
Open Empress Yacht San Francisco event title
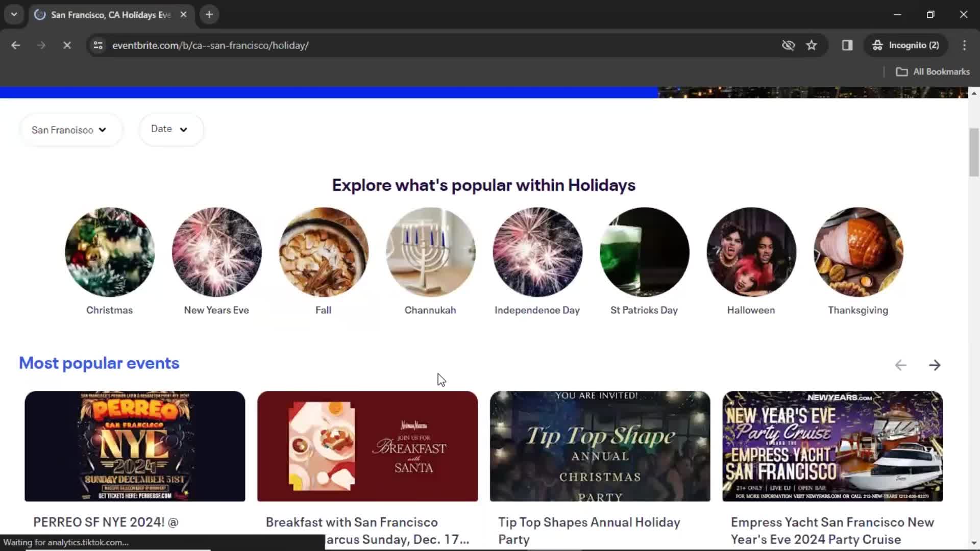point(832,531)
